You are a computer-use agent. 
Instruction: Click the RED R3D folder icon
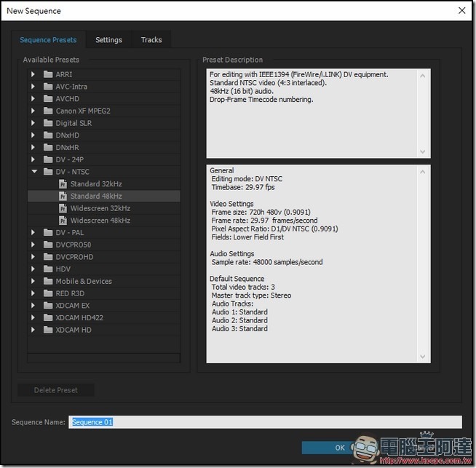click(48, 293)
